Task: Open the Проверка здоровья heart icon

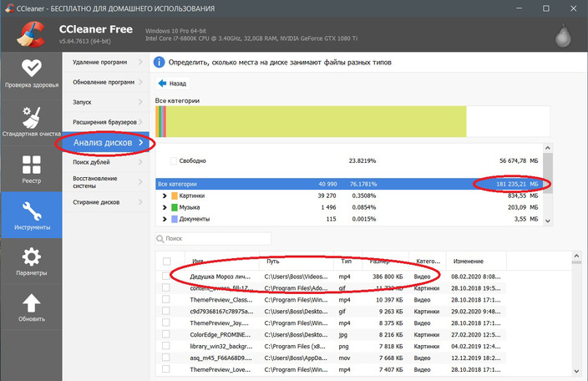Action: tap(31, 68)
